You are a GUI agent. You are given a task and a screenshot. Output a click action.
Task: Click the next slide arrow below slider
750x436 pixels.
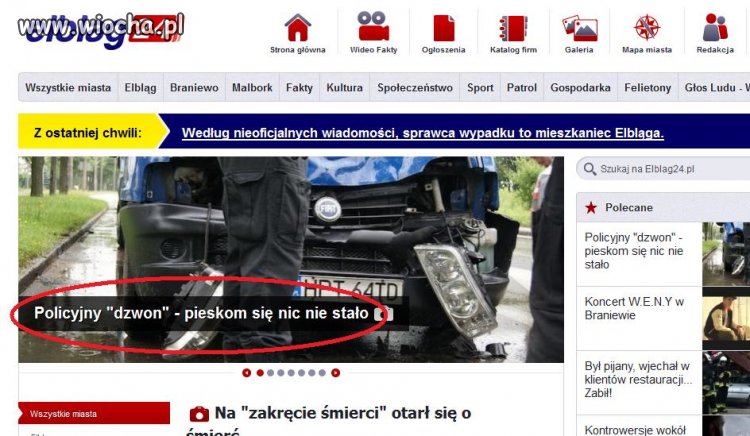[x=336, y=373]
